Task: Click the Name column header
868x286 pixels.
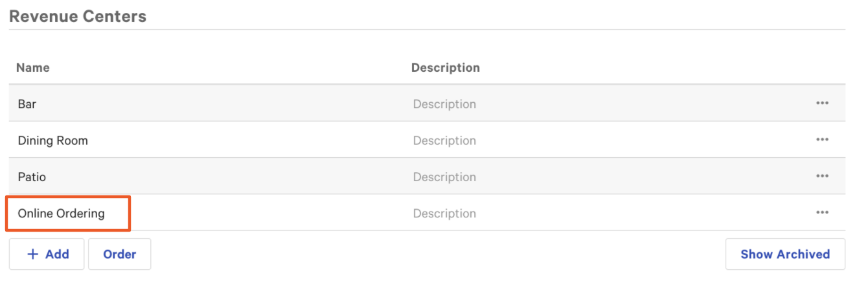Action: 33,67
